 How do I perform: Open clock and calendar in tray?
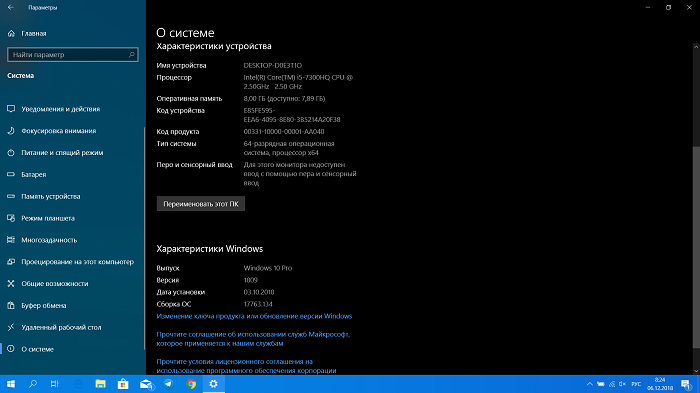660,384
